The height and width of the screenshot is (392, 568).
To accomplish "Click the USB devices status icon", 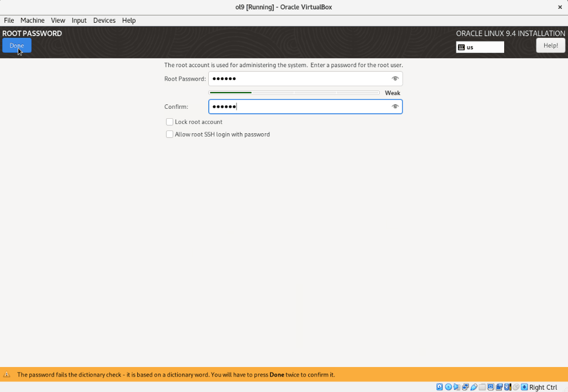I will pos(474,387).
